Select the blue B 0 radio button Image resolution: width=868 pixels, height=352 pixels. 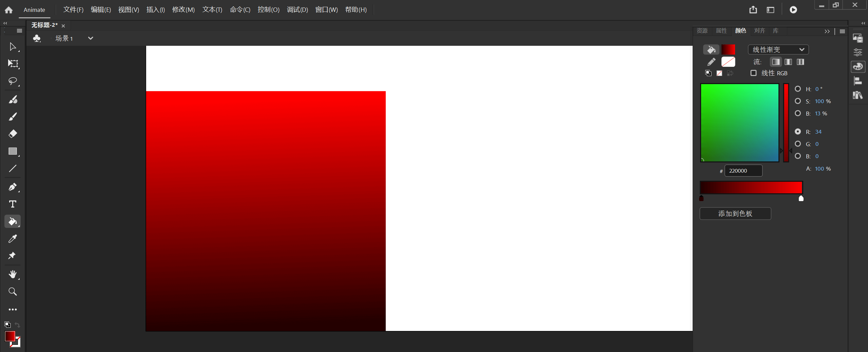tap(798, 156)
